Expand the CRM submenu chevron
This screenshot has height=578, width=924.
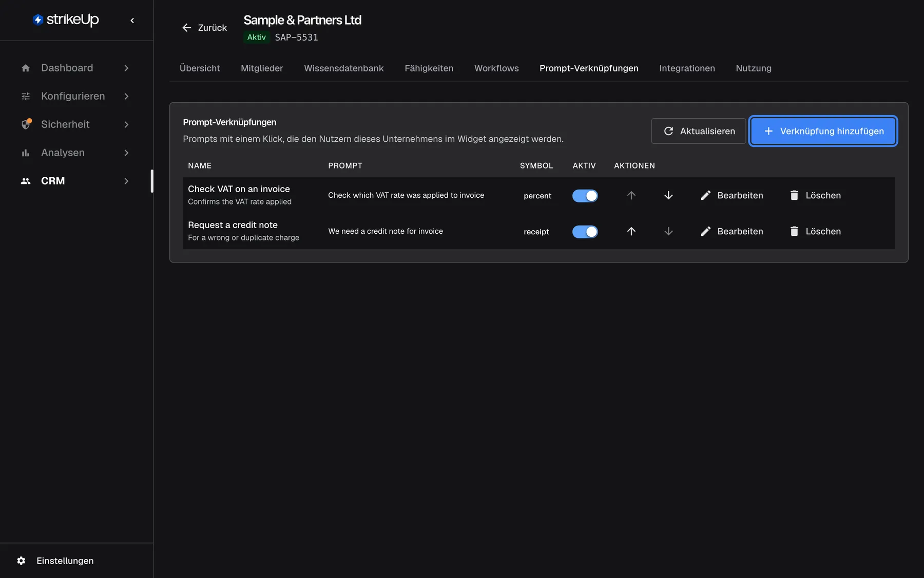[x=126, y=181]
